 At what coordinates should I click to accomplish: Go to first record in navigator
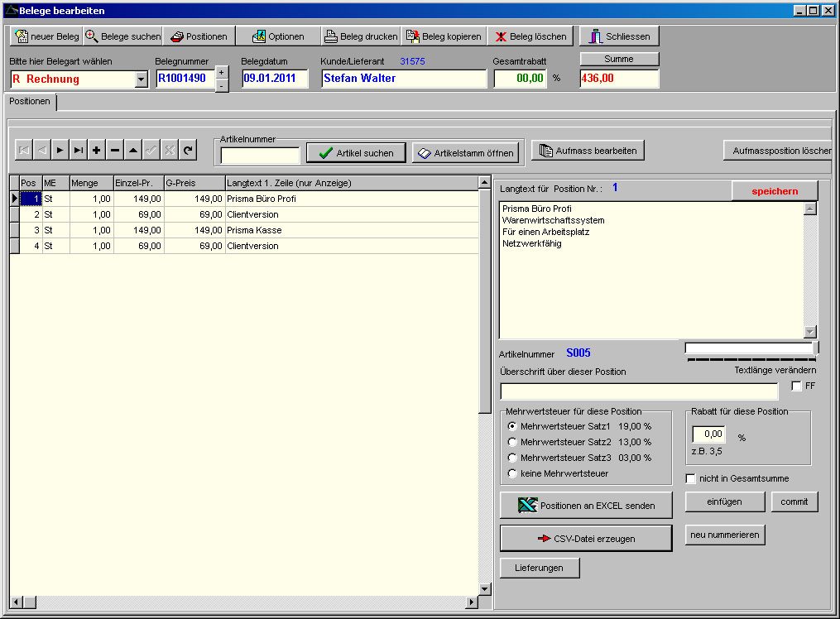(24, 150)
